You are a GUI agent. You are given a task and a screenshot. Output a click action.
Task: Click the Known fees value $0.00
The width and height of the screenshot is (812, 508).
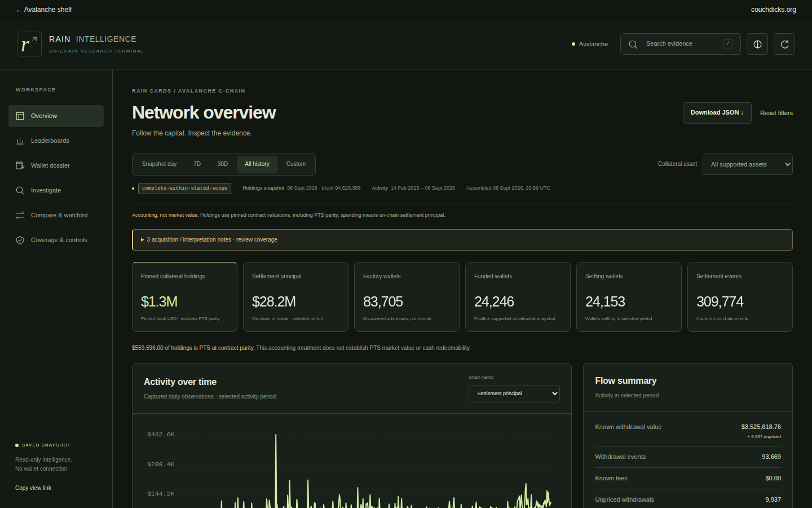point(773,478)
